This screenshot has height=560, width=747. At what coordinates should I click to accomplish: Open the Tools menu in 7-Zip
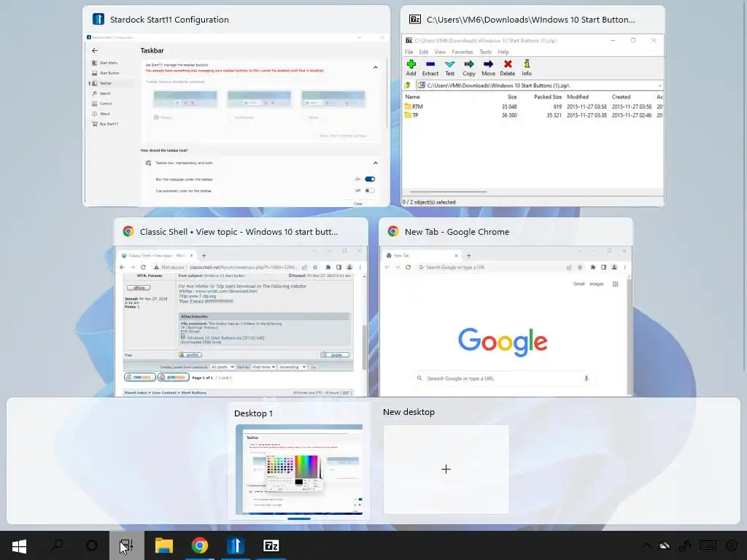click(x=485, y=52)
